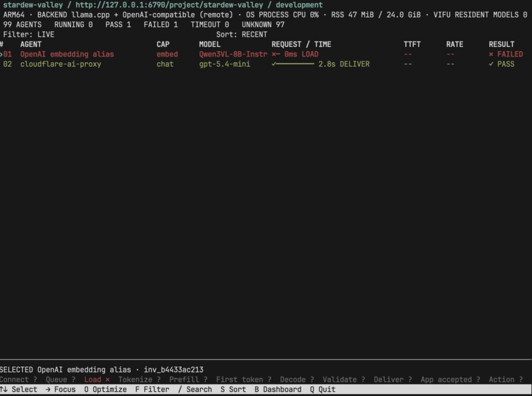Click the TIMEOUT 0 counter
This screenshot has width=532, height=396.
(x=209, y=25)
